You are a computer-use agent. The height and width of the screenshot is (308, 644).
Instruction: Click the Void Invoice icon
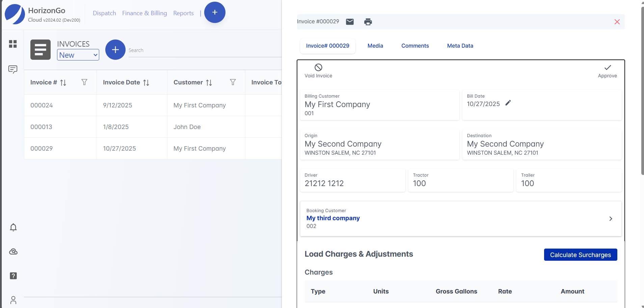(318, 68)
